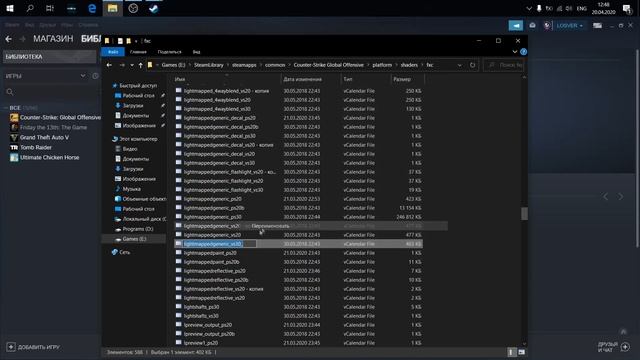
Task: Collapse the ВСЕ games category
Action: [6, 108]
